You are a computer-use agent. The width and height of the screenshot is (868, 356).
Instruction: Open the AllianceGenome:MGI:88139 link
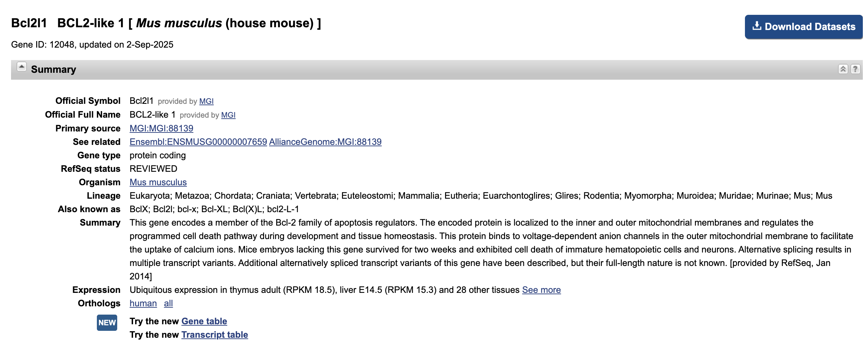point(325,141)
